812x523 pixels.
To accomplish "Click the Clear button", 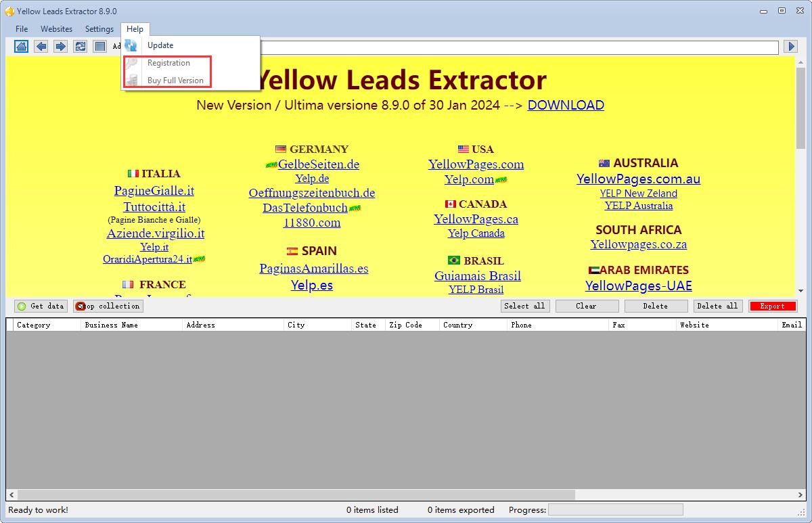I will click(587, 306).
